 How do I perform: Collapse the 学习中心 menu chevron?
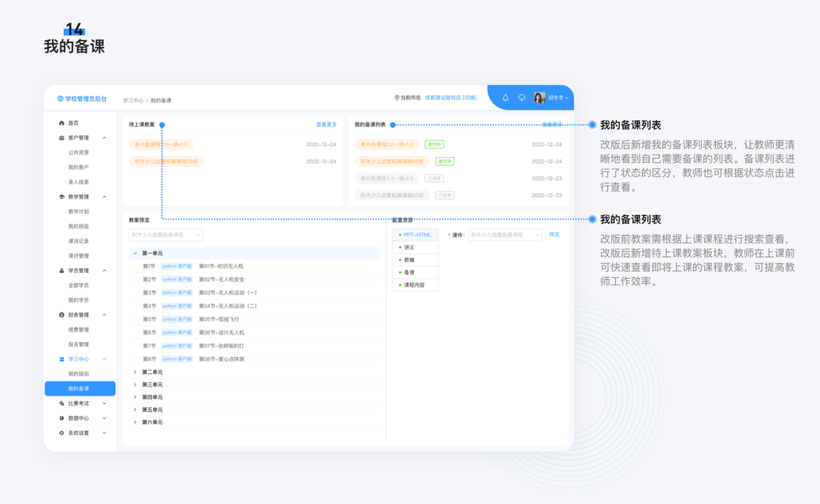104,360
